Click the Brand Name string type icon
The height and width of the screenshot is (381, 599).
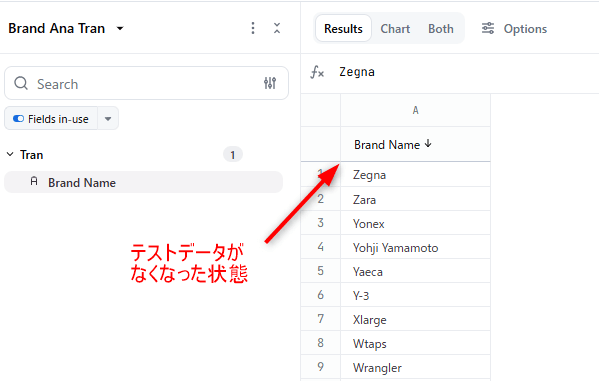pyautogui.click(x=34, y=181)
